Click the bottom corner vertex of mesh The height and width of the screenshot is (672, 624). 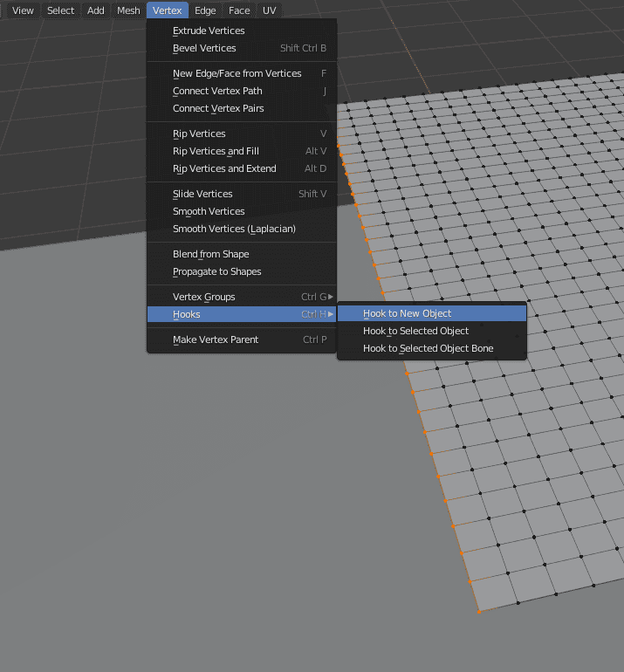[x=479, y=612]
